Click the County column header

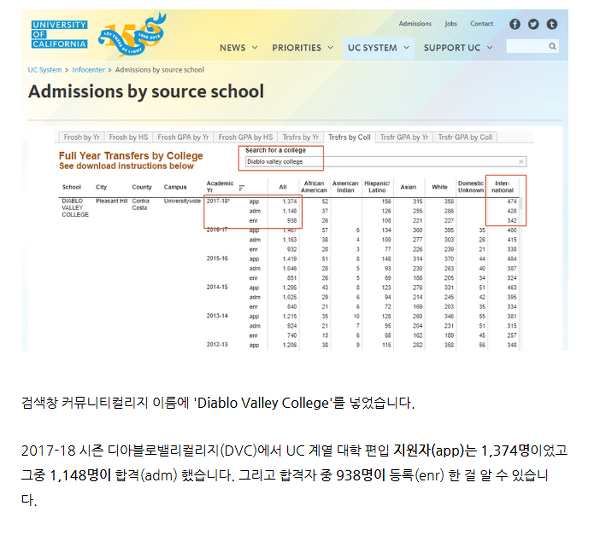pyautogui.click(x=142, y=187)
